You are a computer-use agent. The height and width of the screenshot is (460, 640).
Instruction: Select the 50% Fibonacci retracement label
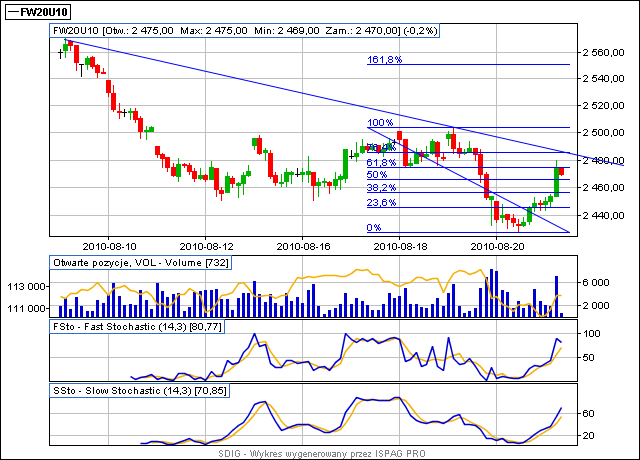pyautogui.click(x=376, y=175)
